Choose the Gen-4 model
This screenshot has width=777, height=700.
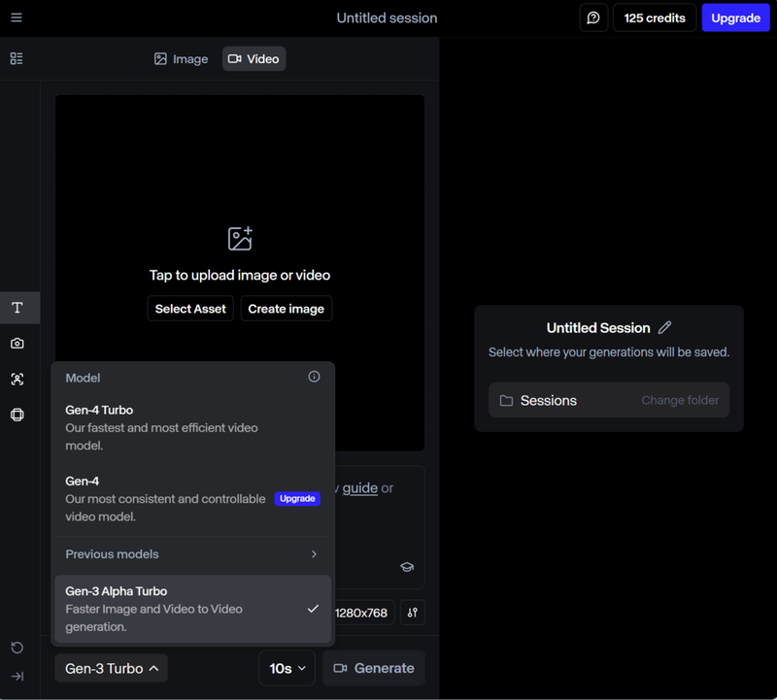[x=192, y=498]
